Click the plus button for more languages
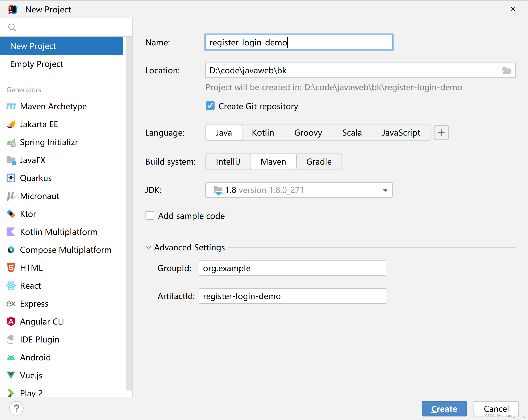This screenshot has height=420, width=528. click(x=441, y=133)
